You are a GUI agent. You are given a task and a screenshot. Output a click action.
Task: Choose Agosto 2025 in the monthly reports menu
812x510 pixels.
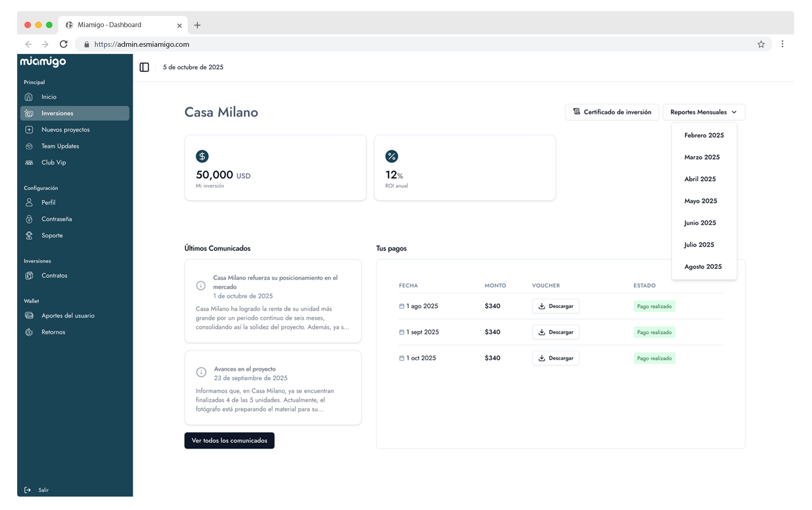703,266
